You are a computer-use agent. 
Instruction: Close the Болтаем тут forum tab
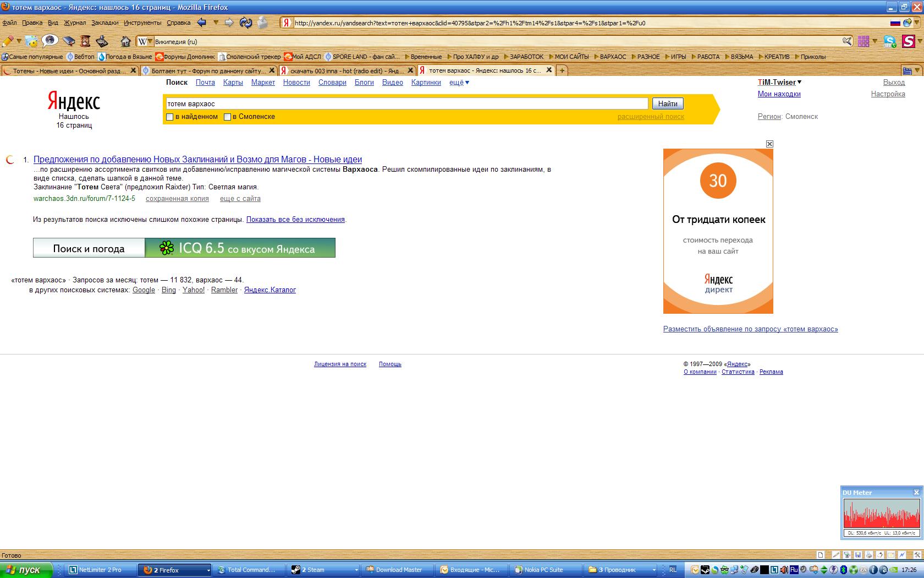pos(272,70)
